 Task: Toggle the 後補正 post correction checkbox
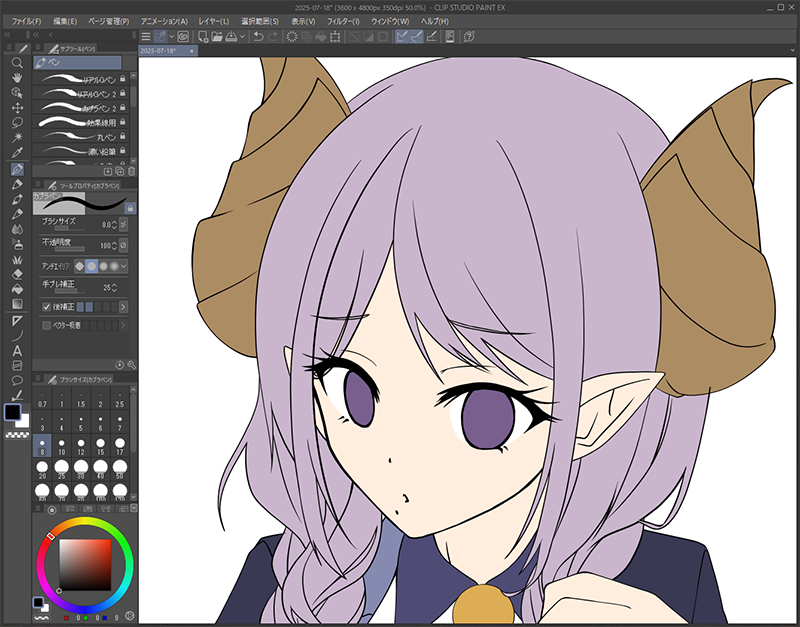tap(46, 307)
